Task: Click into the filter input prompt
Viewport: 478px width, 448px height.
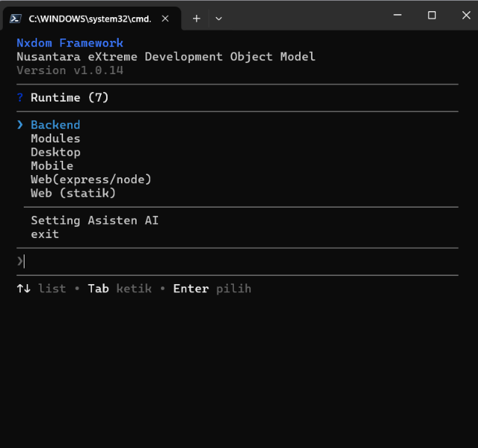Action: pos(238,261)
